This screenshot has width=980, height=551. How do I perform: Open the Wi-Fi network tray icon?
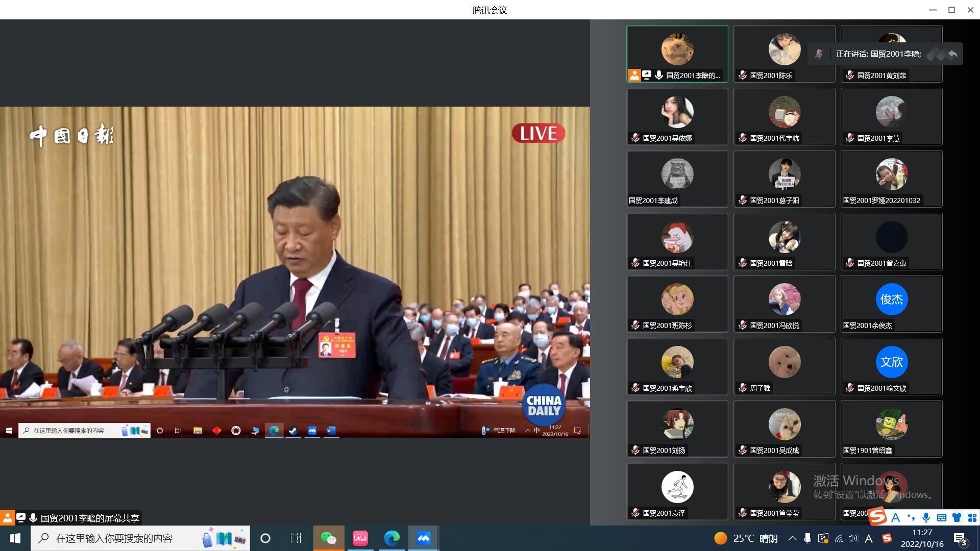pyautogui.click(x=839, y=538)
